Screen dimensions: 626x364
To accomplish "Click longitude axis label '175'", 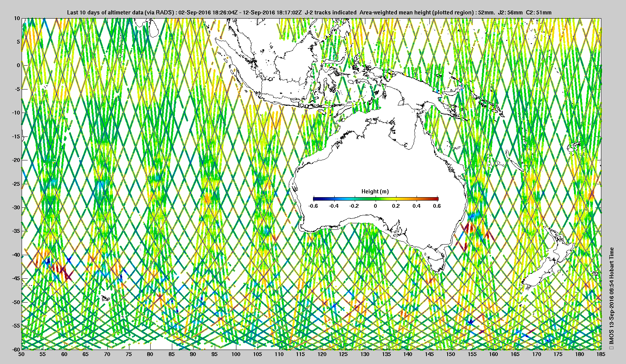I will [558, 354].
